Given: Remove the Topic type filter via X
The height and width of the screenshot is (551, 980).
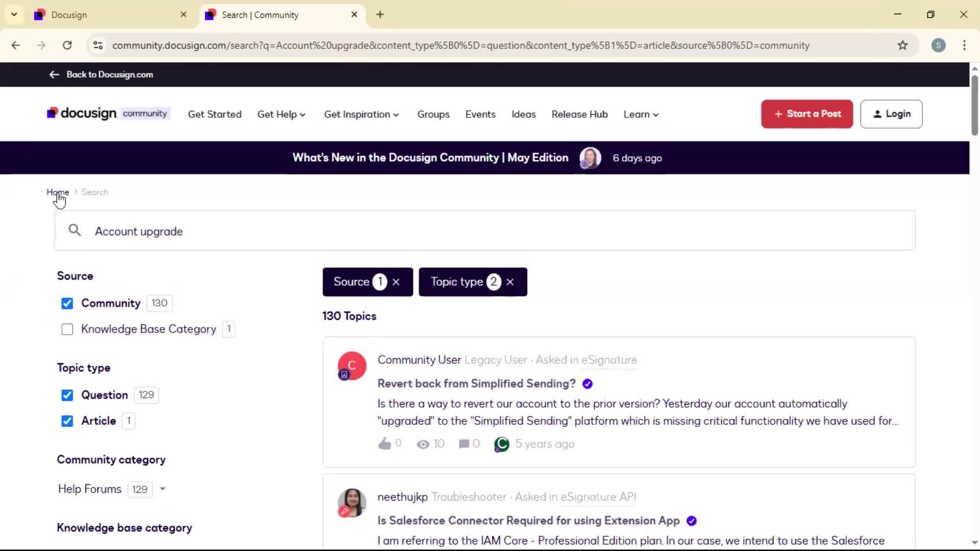Looking at the screenshot, I should (510, 282).
